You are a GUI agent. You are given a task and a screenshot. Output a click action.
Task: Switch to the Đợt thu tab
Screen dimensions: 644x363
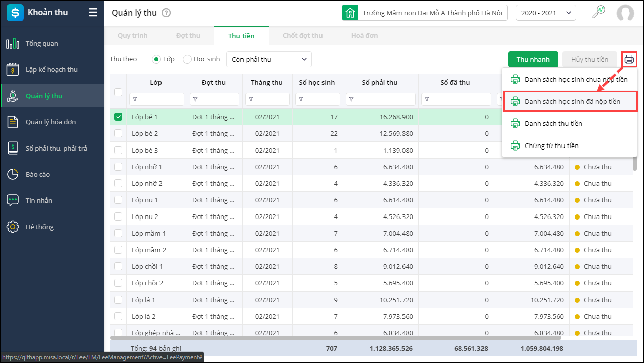(188, 36)
